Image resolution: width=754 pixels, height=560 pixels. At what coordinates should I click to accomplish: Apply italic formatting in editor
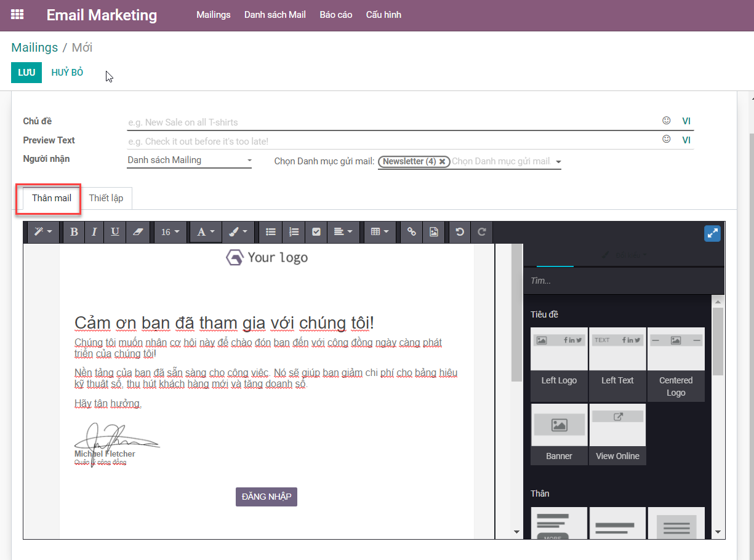[x=94, y=232]
